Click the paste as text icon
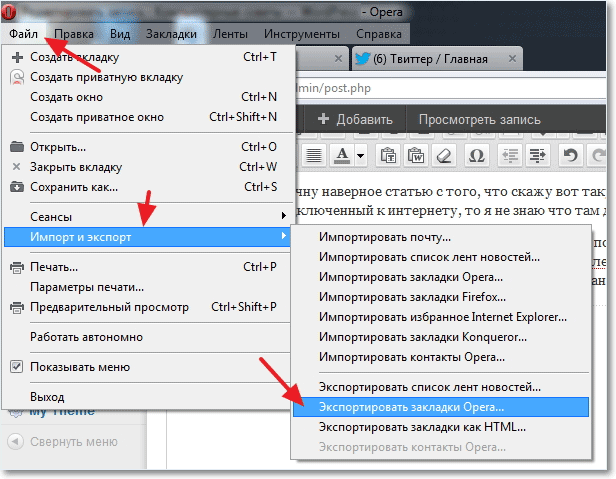The height and width of the screenshot is (479, 616). tap(388, 156)
